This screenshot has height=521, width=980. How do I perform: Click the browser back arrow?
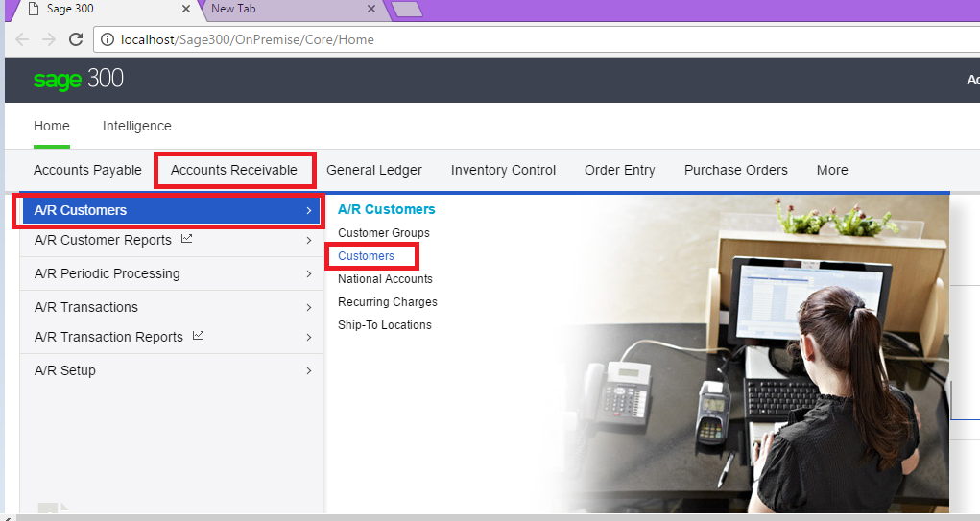22,39
